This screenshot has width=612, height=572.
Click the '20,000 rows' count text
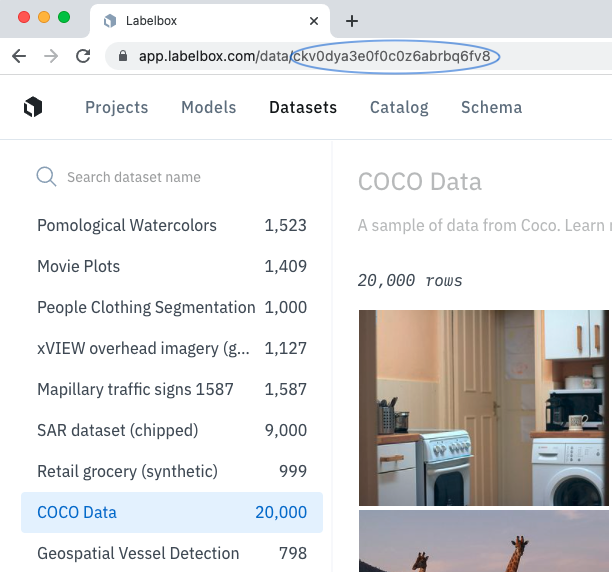click(410, 280)
